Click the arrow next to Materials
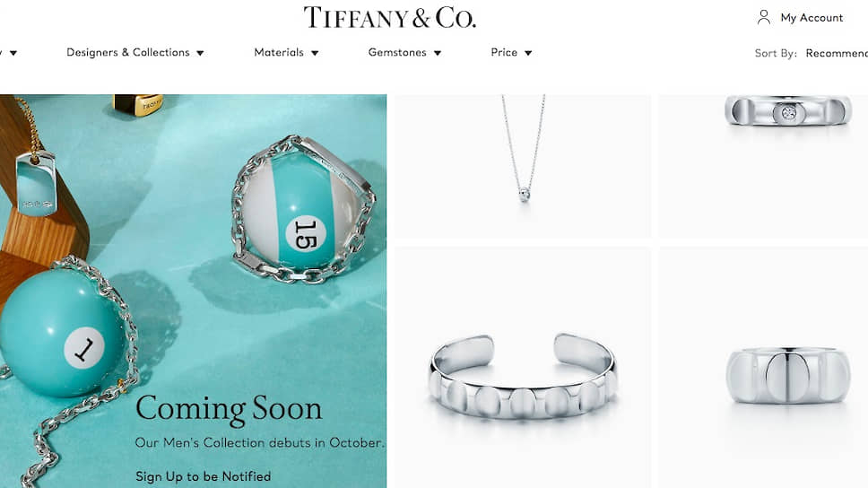 [x=315, y=53]
